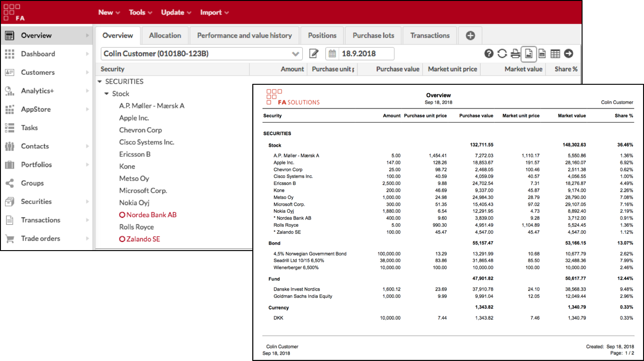Open Groups in the sidebar
This screenshot has width=644, height=361.
click(x=32, y=183)
